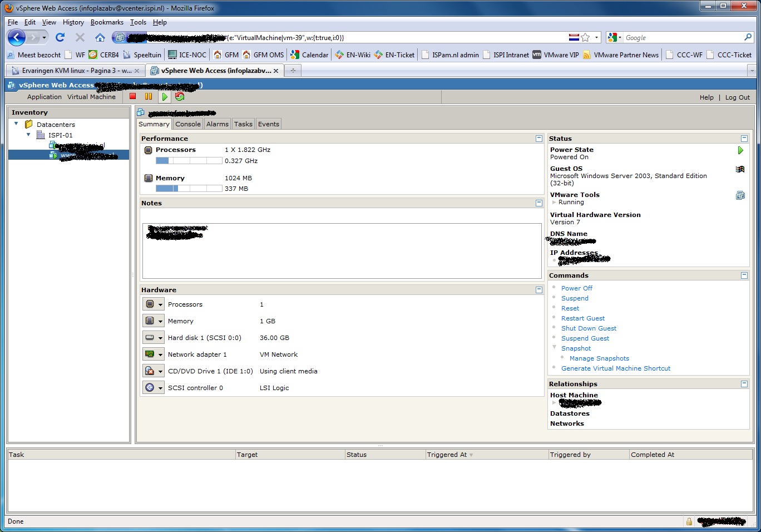The height and width of the screenshot is (532, 761).
Task: Click the Firefox Home toolbar icon
Action: coord(100,37)
